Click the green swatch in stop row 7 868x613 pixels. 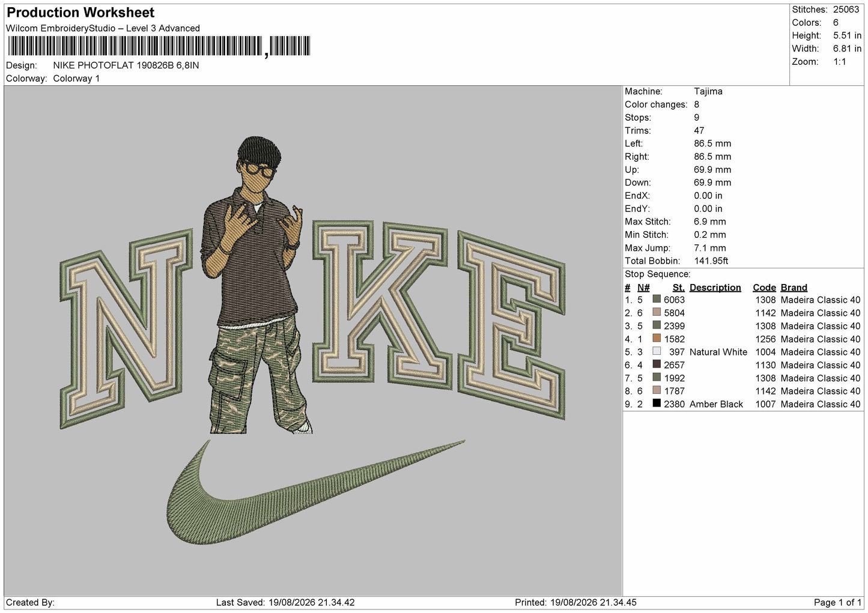coord(657,377)
